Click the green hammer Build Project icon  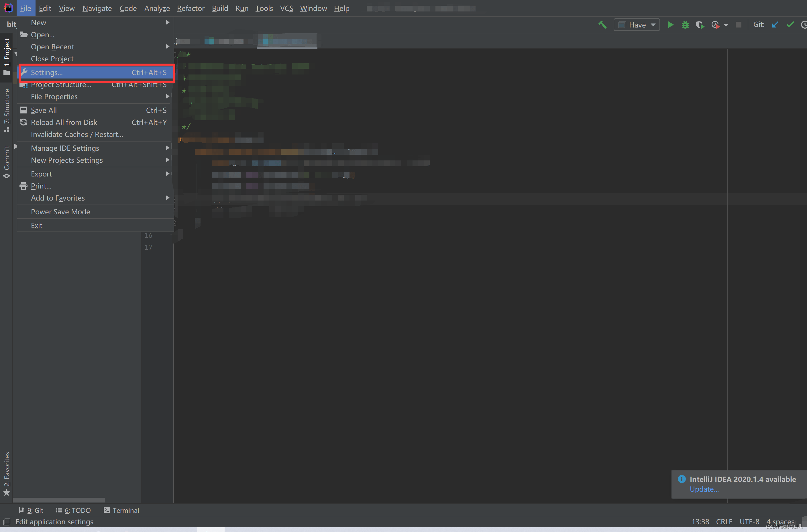click(x=602, y=25)
